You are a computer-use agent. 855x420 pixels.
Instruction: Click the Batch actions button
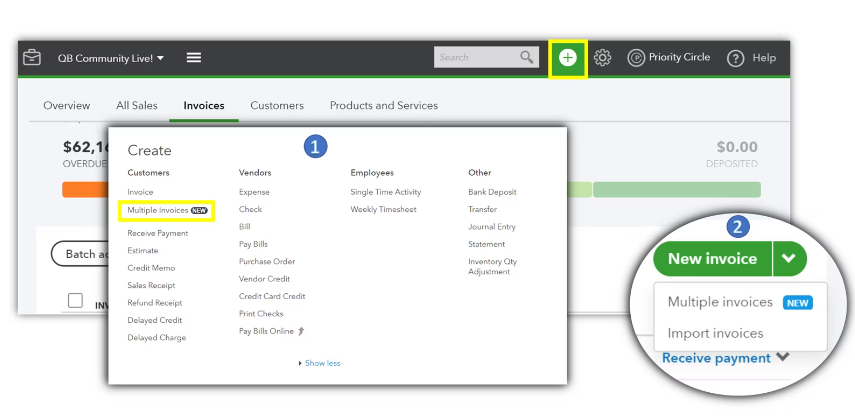[80, 254]
